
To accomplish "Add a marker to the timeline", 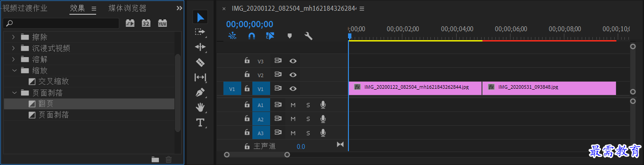I will click(289, 36).
